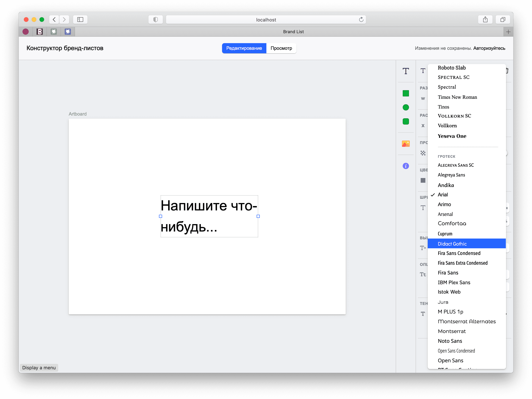Choose Yeseva One font
532x399 pixels.
coord(467,136)
